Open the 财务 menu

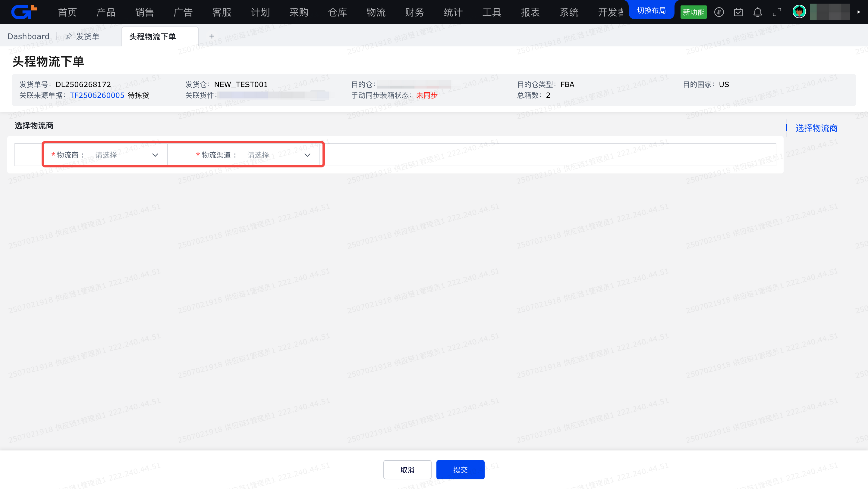pos(415,12)
